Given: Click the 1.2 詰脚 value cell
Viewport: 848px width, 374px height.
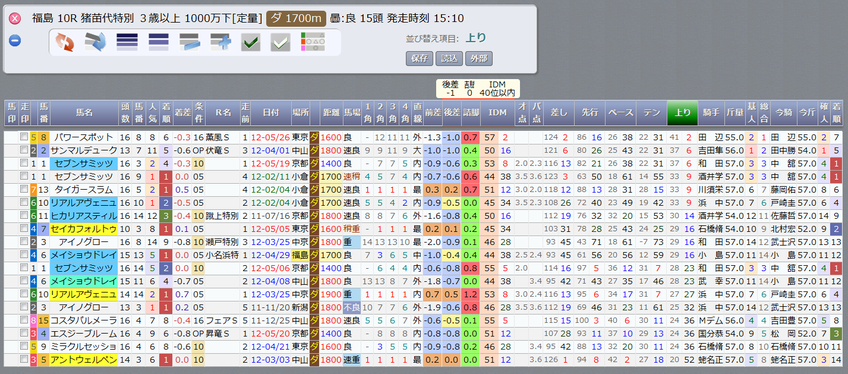Looking at the screenshot, I should point(471,295).
